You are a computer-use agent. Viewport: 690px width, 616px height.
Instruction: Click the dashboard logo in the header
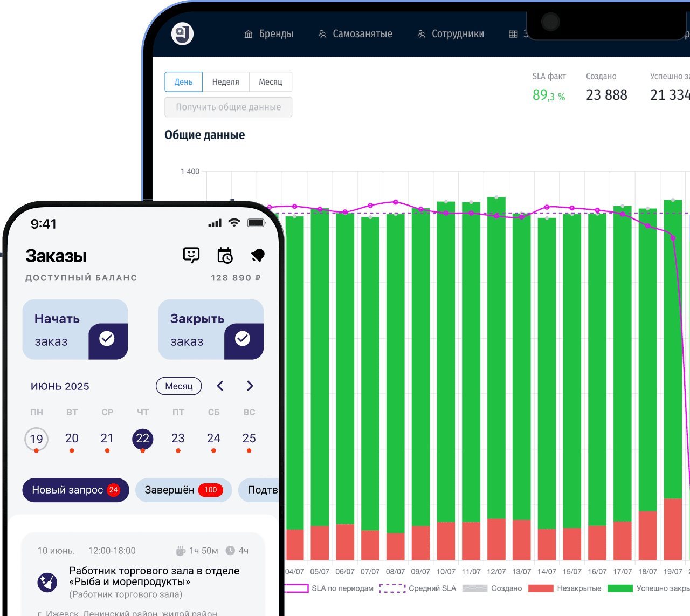coord(182,34)
